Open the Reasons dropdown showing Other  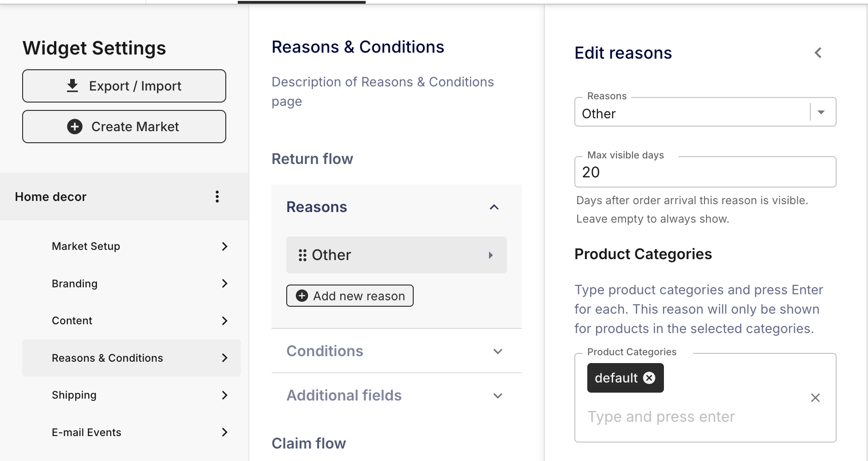[x=705, y=112]
